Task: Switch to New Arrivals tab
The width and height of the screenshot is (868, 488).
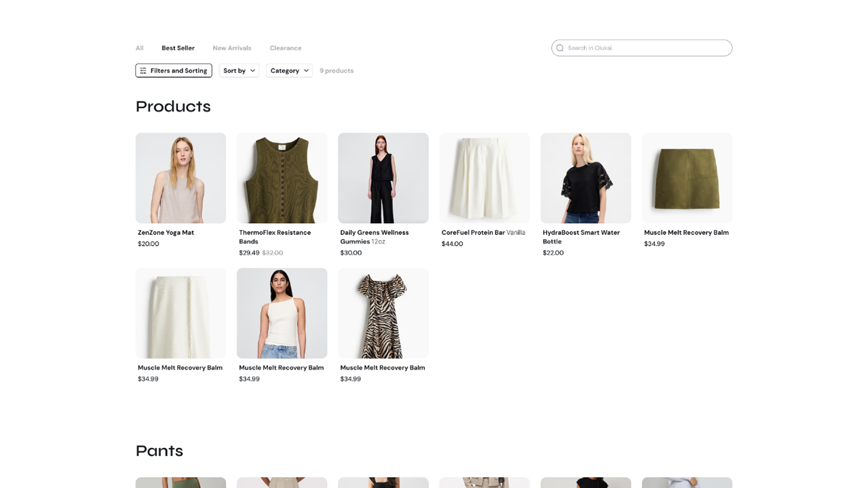Action: (x=232, y=48)
